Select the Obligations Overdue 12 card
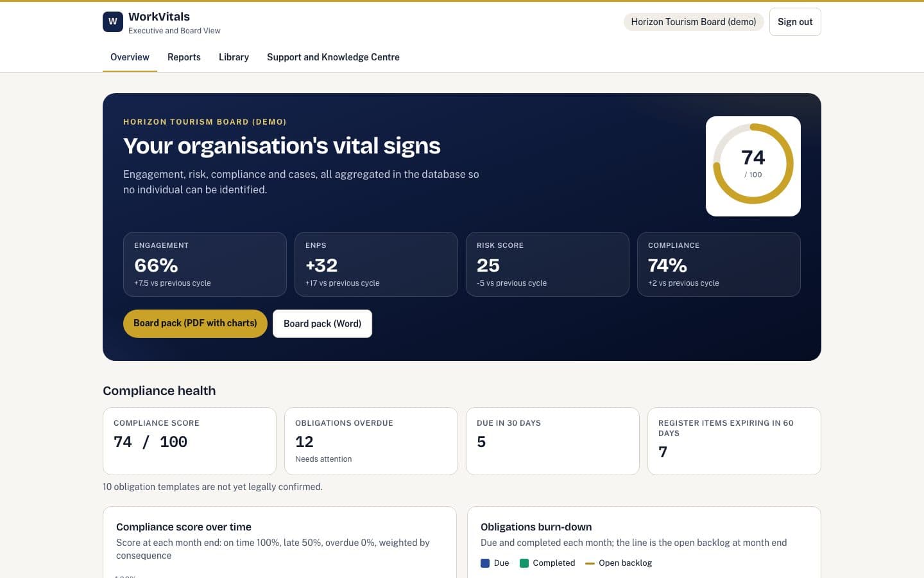Screen dimensions: 924x578 pyautogui.click(x=371, y=441)
